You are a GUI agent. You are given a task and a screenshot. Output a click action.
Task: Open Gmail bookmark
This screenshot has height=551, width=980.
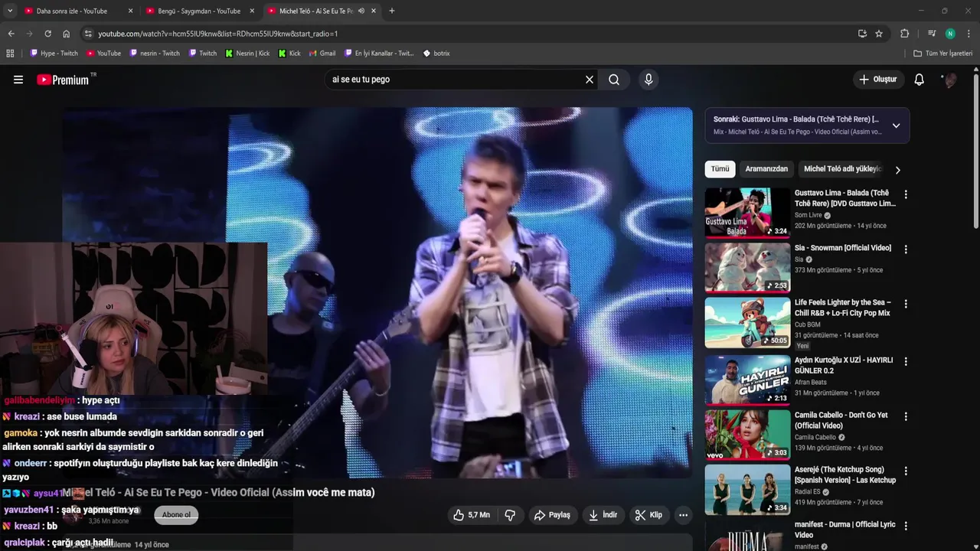click(322, 54)
